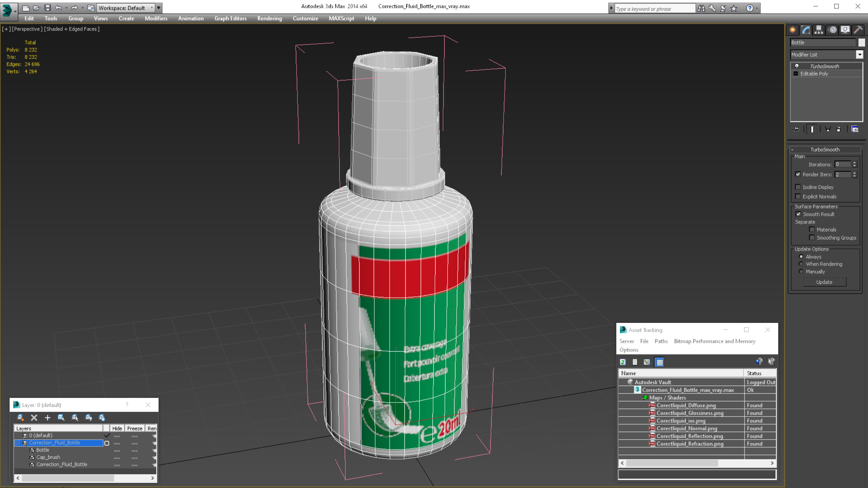Open the Rendering menu

269,18
